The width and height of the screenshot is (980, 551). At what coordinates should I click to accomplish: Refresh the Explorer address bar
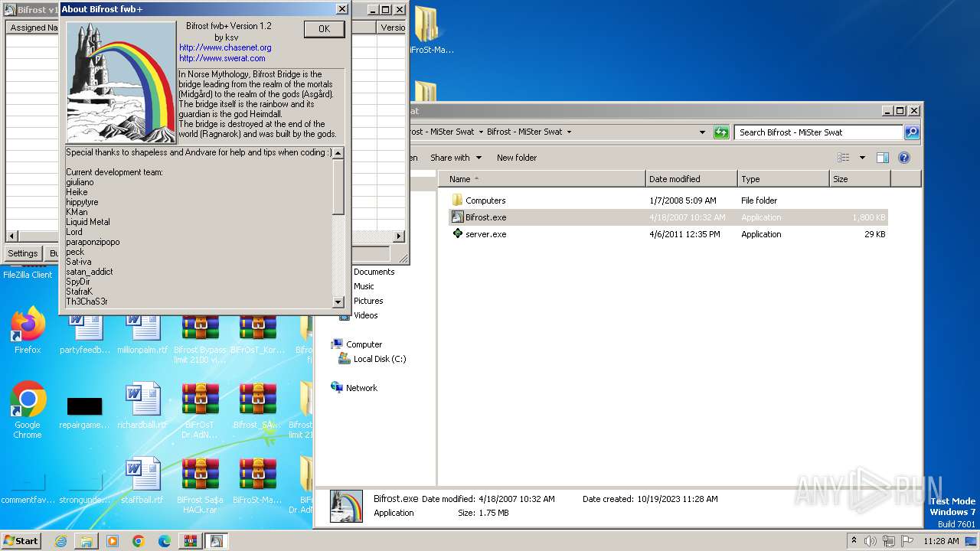click(x=721, y=132)
